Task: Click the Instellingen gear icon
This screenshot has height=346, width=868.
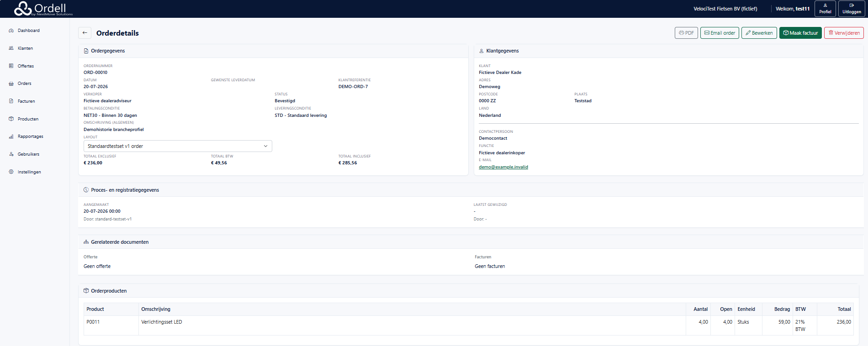Action: [11, 172]
